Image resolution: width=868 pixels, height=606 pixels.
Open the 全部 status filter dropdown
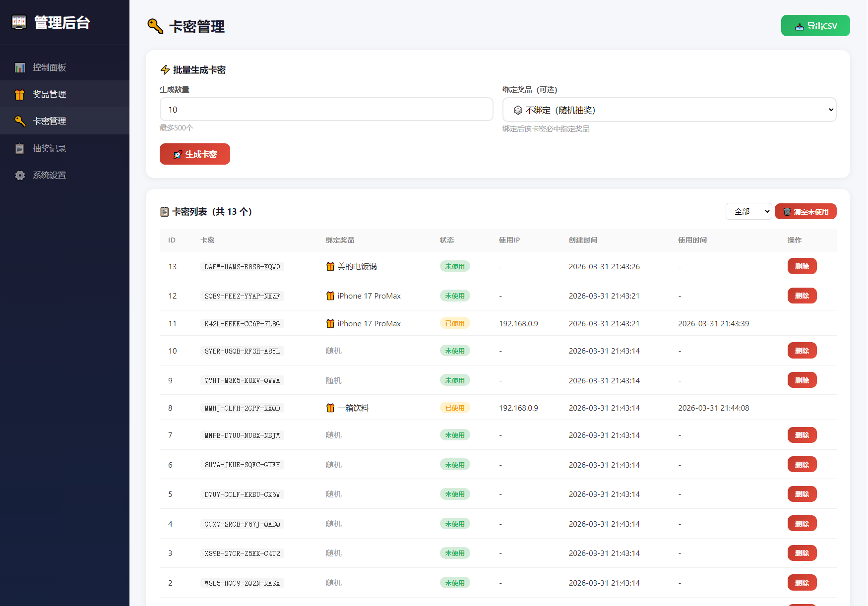(x=748, y=211)
